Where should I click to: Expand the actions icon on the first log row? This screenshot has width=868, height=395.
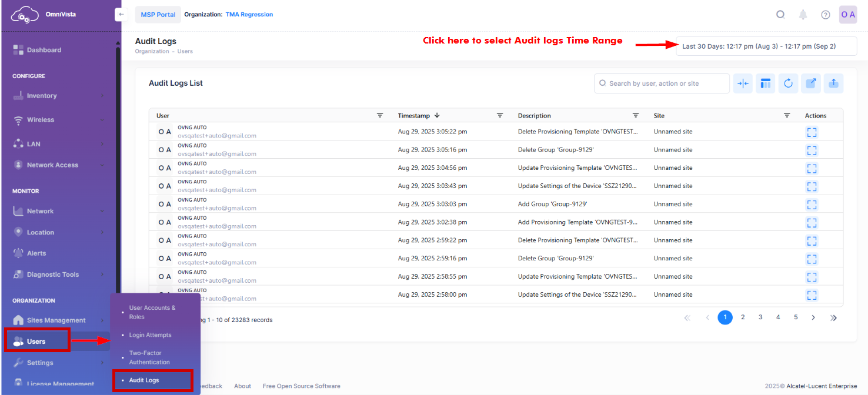[812, 132]
